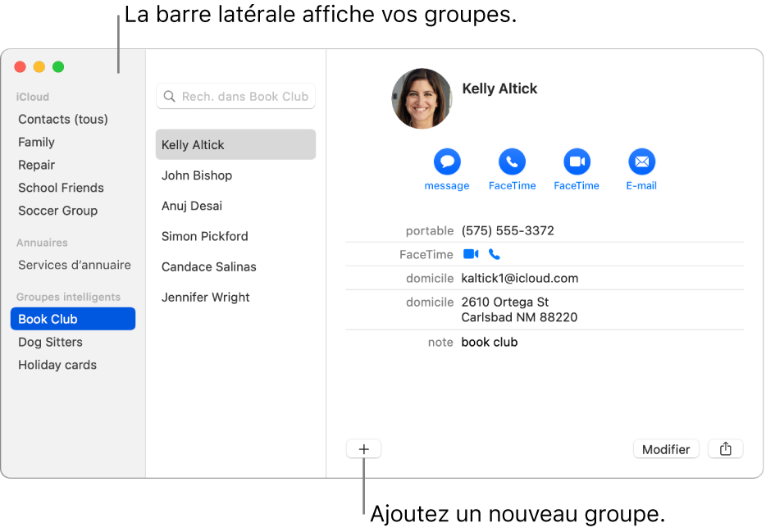The width and height of the screenshot is (766, 532).
Task: Select Candace Salinas from the list
Action: click(207, 266)
